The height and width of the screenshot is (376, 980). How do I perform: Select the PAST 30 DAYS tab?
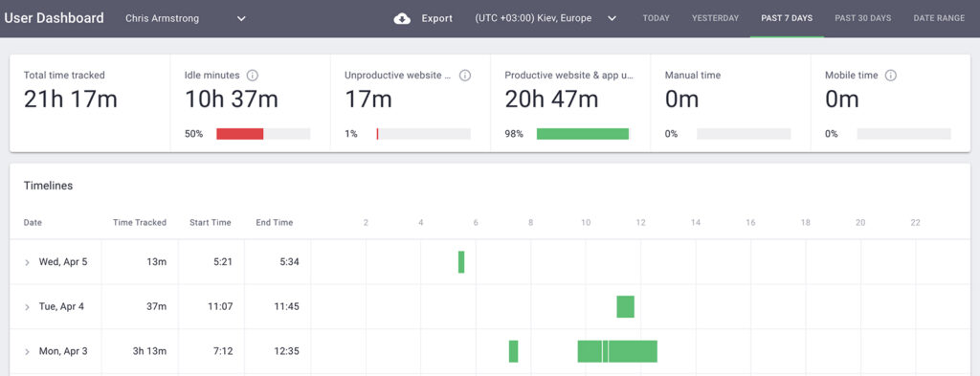click(x=863, y=18)
